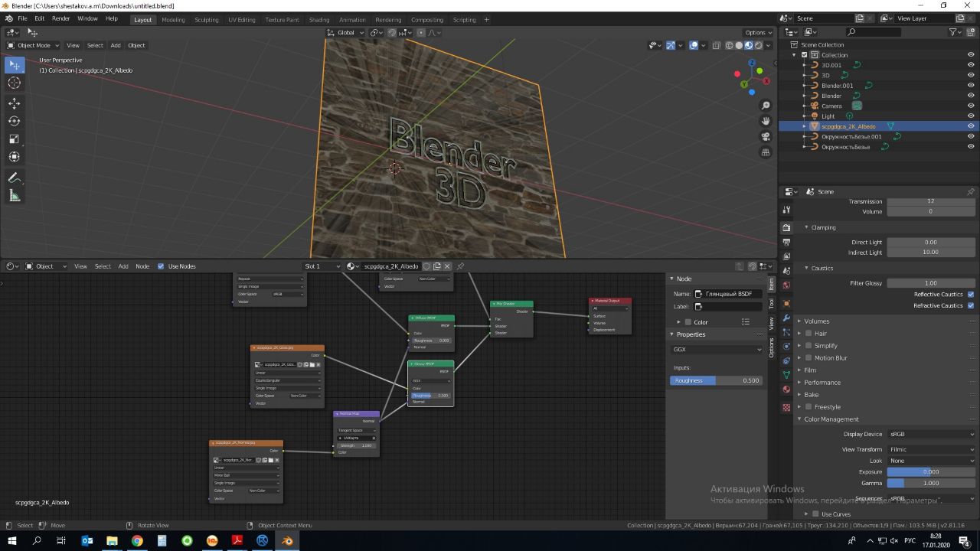Adjust the Exposure slider
The image size is (980, 551).
click(931, 471)
